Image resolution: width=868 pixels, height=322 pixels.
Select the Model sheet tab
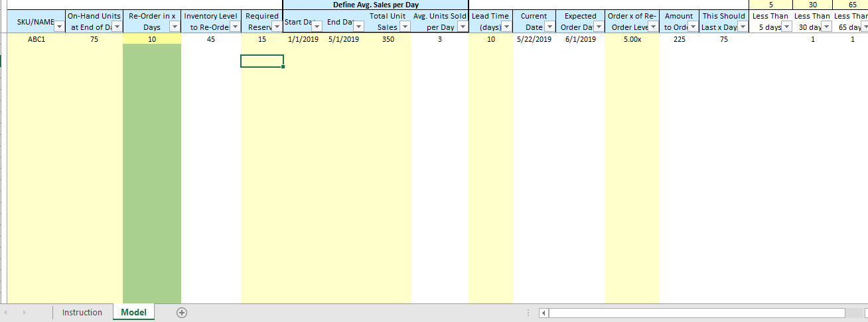pyautogui.click(x=133, y=312)
